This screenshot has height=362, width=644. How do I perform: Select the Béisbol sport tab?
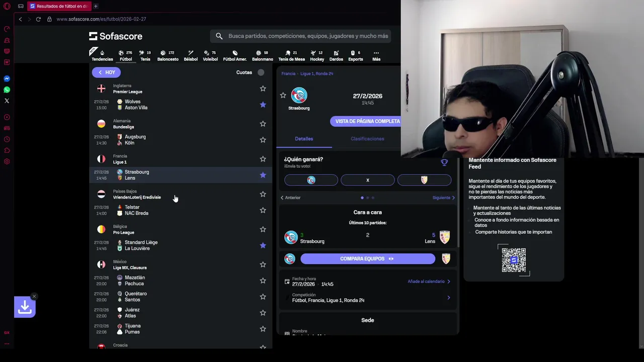pos(191,55)
